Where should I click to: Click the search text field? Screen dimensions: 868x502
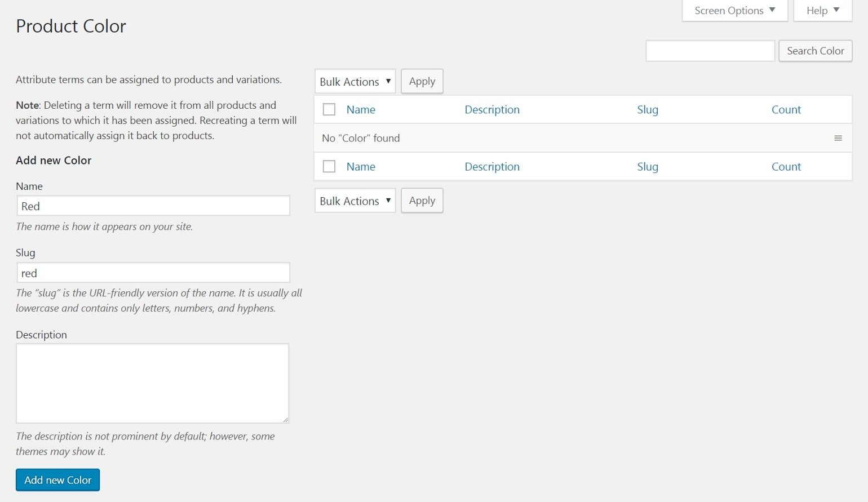point(710,50)
